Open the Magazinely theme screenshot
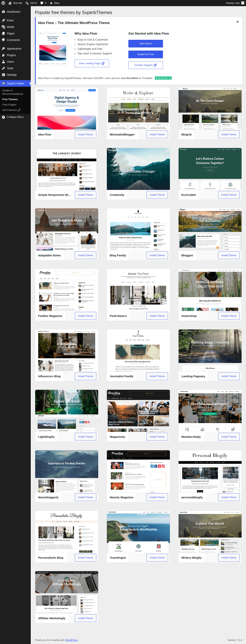Viewport: 246px width, 644px height. coord(138,411)
